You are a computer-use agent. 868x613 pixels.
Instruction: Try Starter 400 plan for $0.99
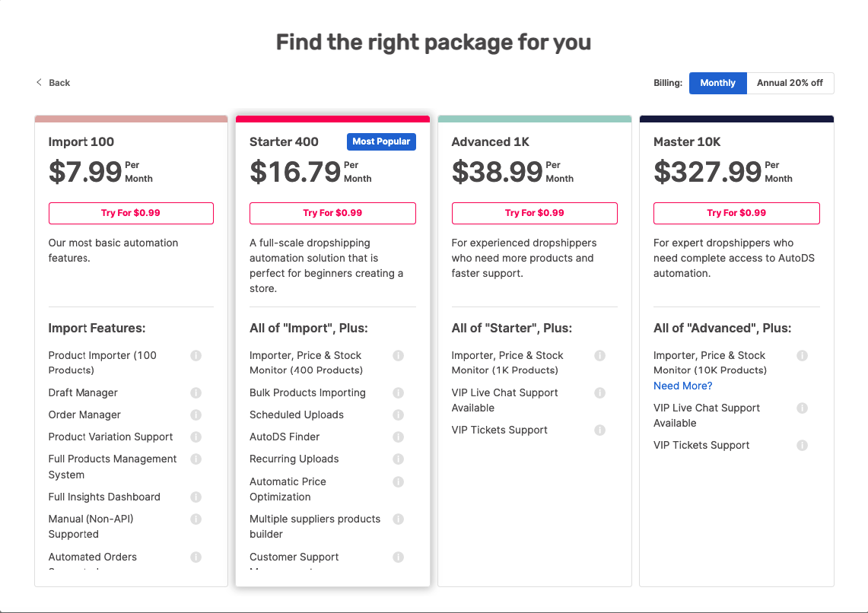pyautogui.click(x=332, y=213)
